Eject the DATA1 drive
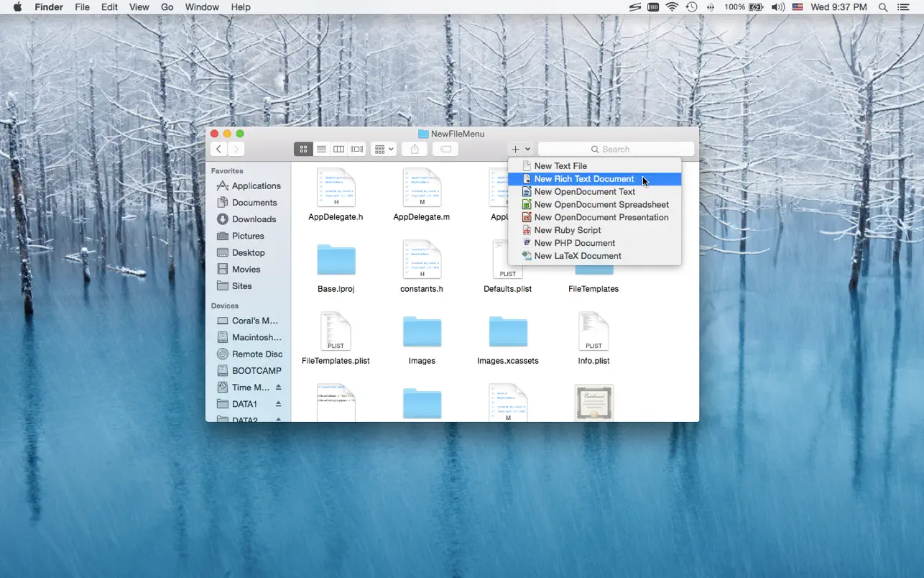This screenshot has height=578, width=924. tap(278, 404)
